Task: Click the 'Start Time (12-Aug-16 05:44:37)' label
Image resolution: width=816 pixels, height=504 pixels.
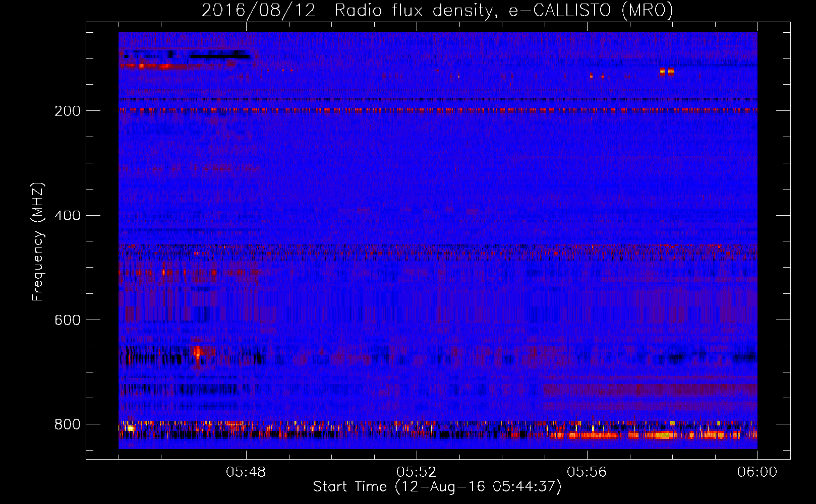Action: (x=437, y=487)
